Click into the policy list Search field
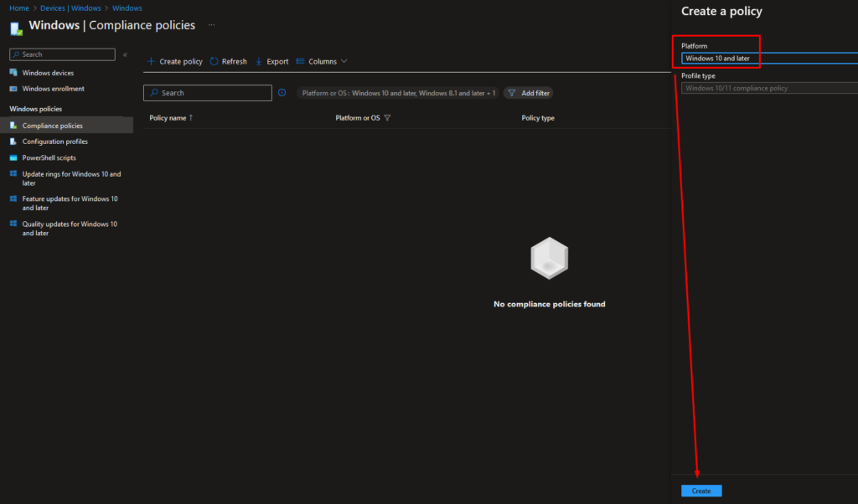Image resolution: width=858 pixels, height=504 pixels. pos(208,93)
